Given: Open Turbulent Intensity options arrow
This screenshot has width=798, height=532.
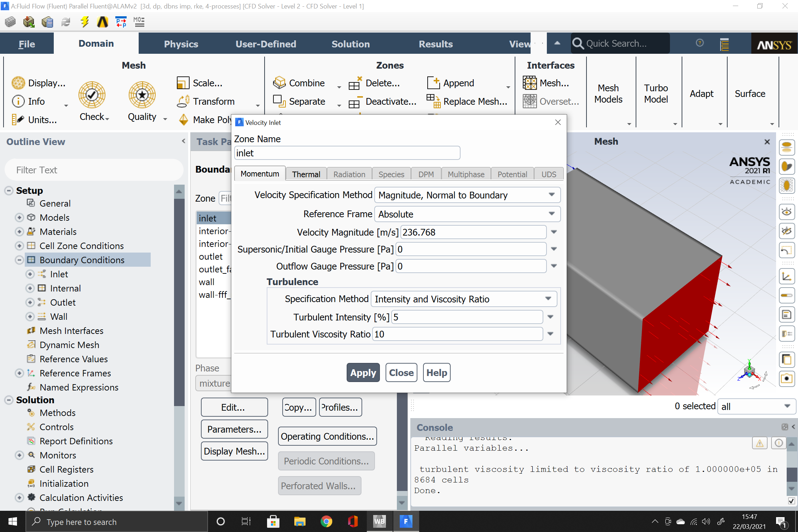Looking at the screenshot, I should pyautogui.click(x=550, y=317).
